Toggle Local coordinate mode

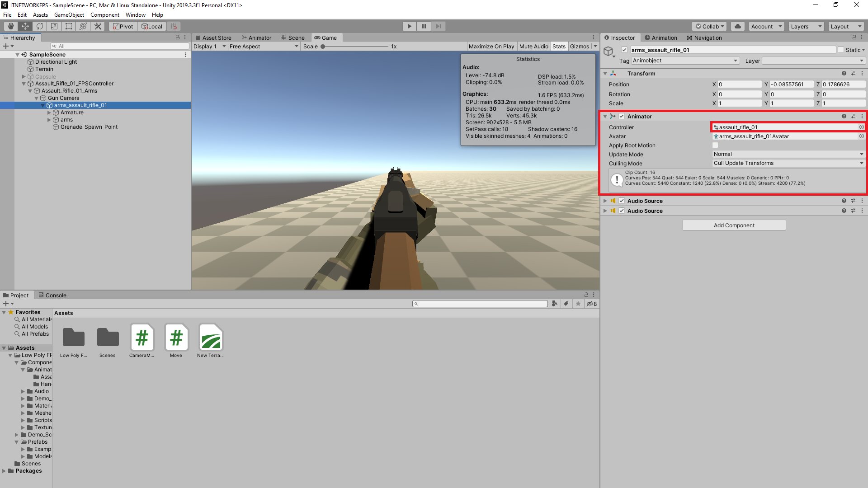coord(151,26)
